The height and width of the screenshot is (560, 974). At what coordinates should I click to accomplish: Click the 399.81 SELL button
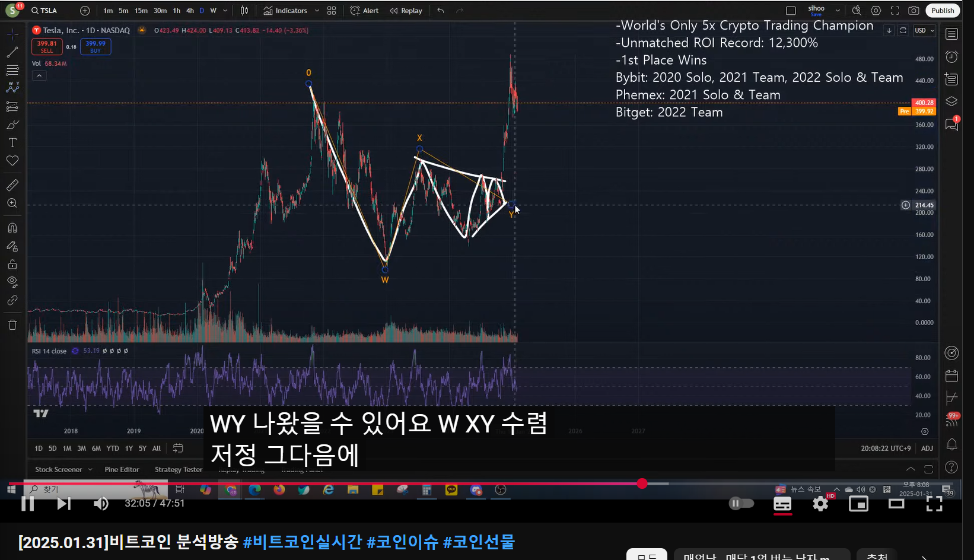point(47,46)
